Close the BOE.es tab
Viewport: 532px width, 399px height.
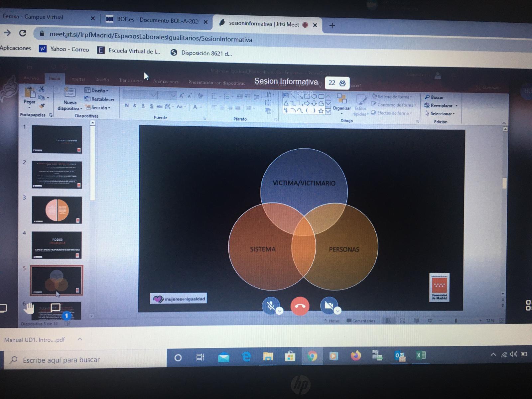(x=206, y=22)
